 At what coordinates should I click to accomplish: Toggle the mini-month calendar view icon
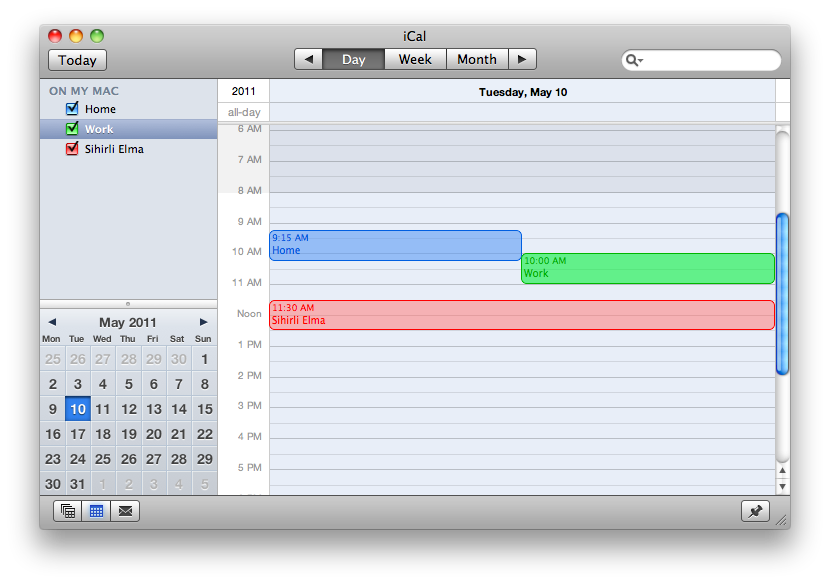[97, 511]
